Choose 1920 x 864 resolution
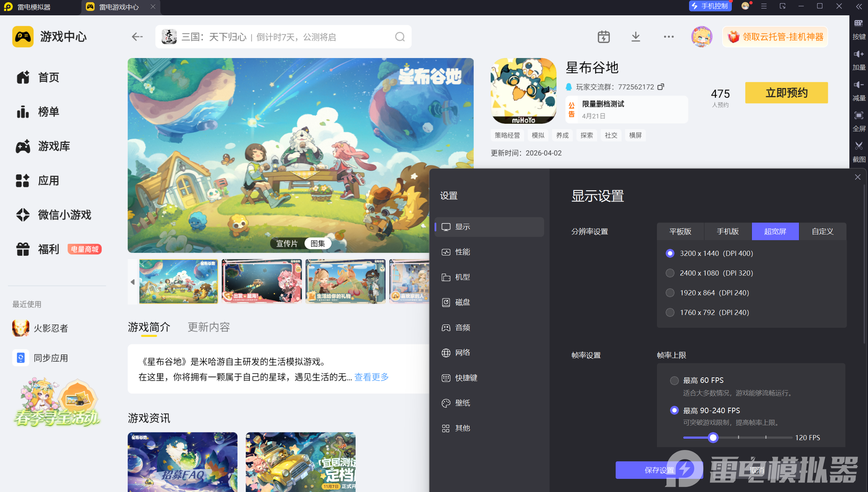868x492 pixels. 670,293
